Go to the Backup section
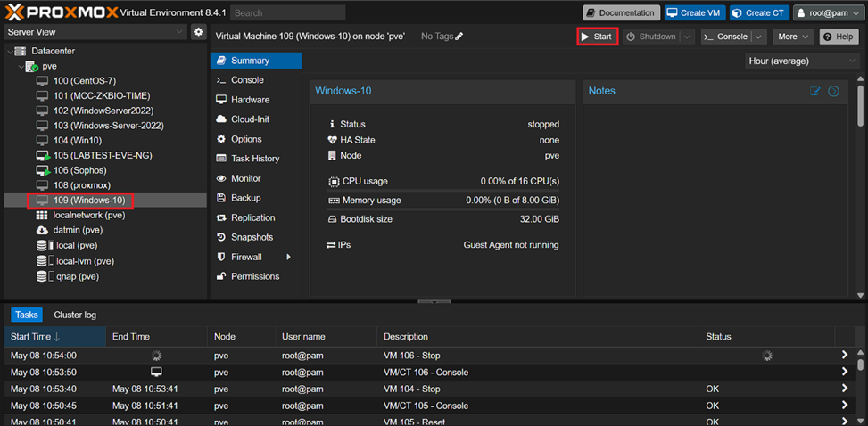The width and height of the screenshot is (868, 426). tap(245, 198)
